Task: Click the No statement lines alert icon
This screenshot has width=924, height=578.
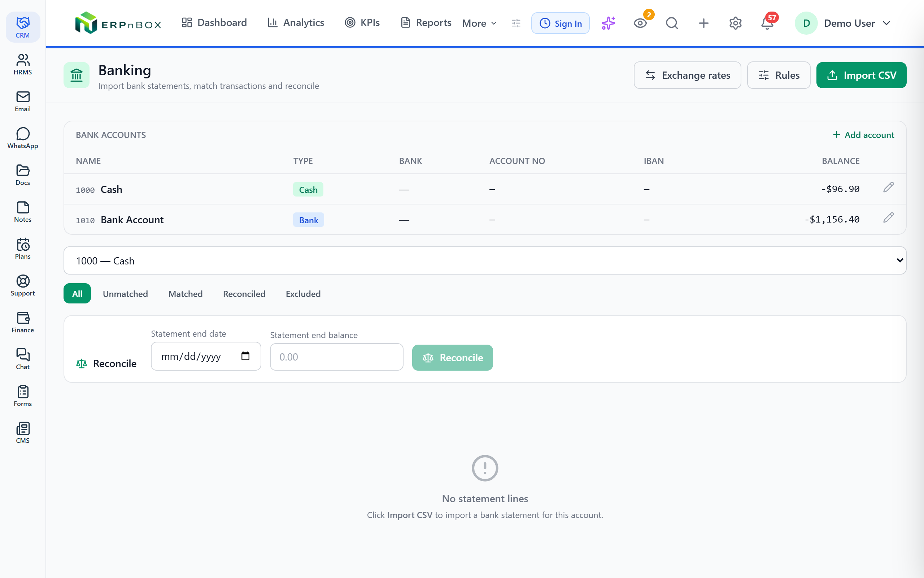Action: [485, 468]
